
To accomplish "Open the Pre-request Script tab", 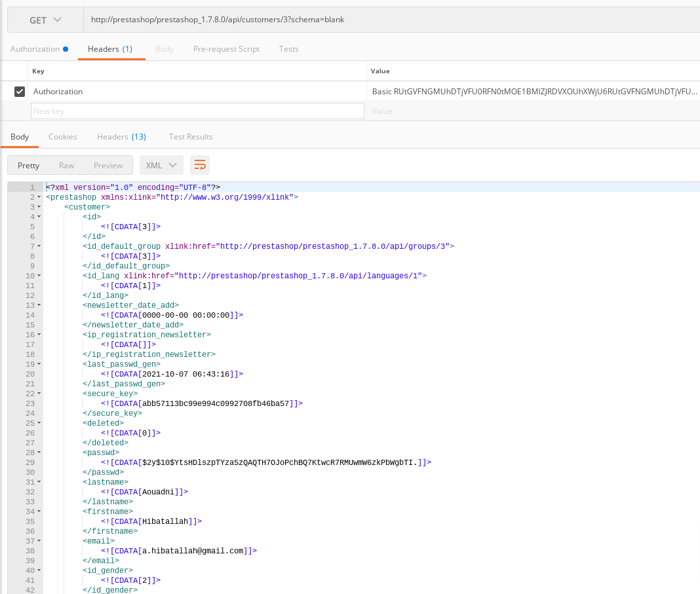I will click(x=226, y=48).
